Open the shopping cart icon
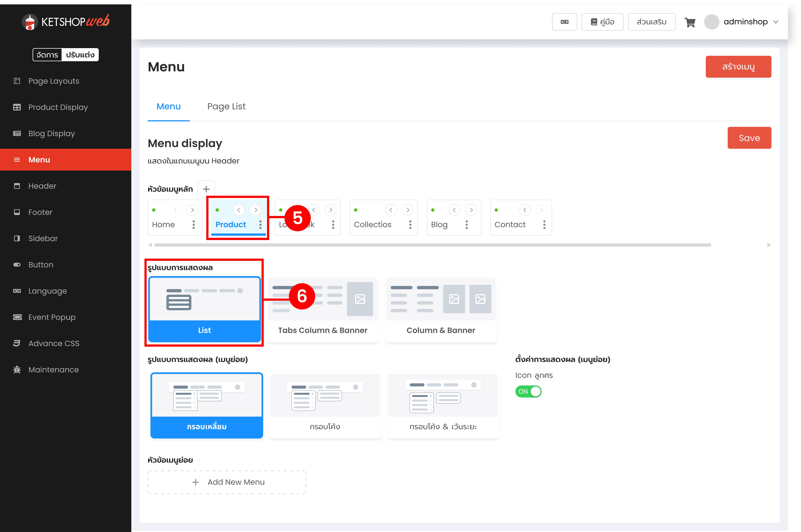Image resolution: width=801 pixels, height=532 pixels. [x=690, y=22]
